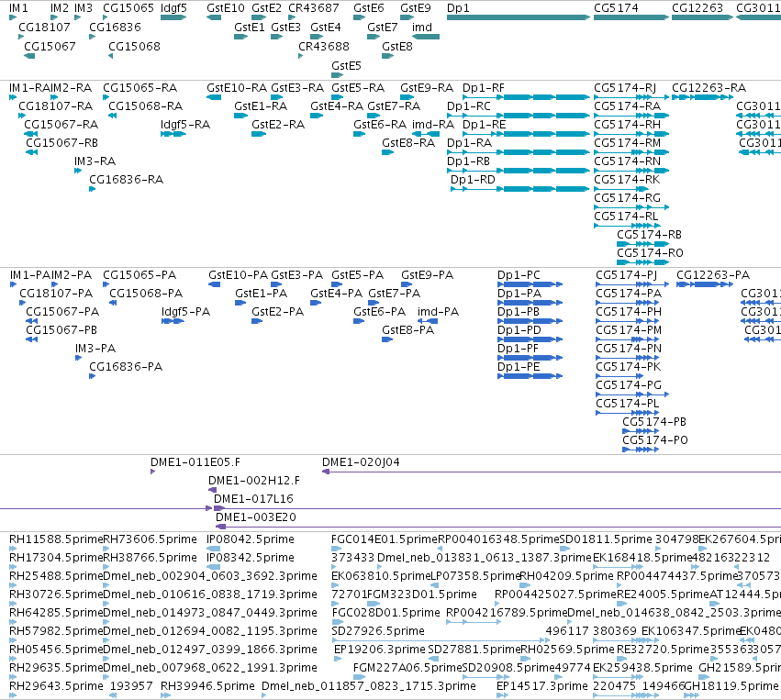The image size is (781, 700).
Task: Click the RH29643.5prime EST label
Action: tap(56, 686)
